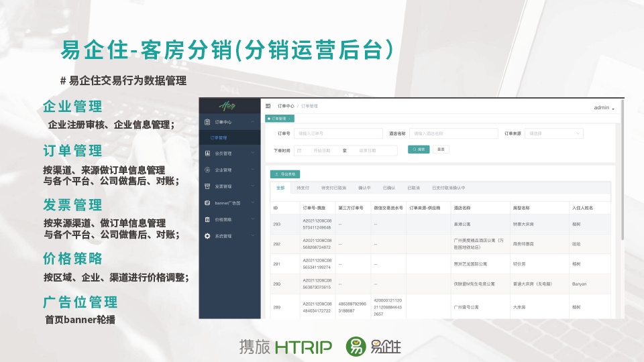Click the 酒店名称 column header

[x=462, y=208]
